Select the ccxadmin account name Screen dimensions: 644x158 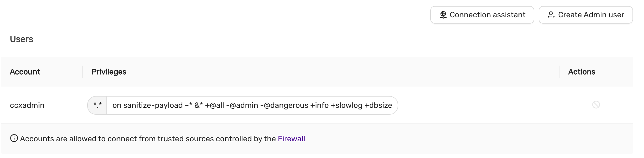27,105
